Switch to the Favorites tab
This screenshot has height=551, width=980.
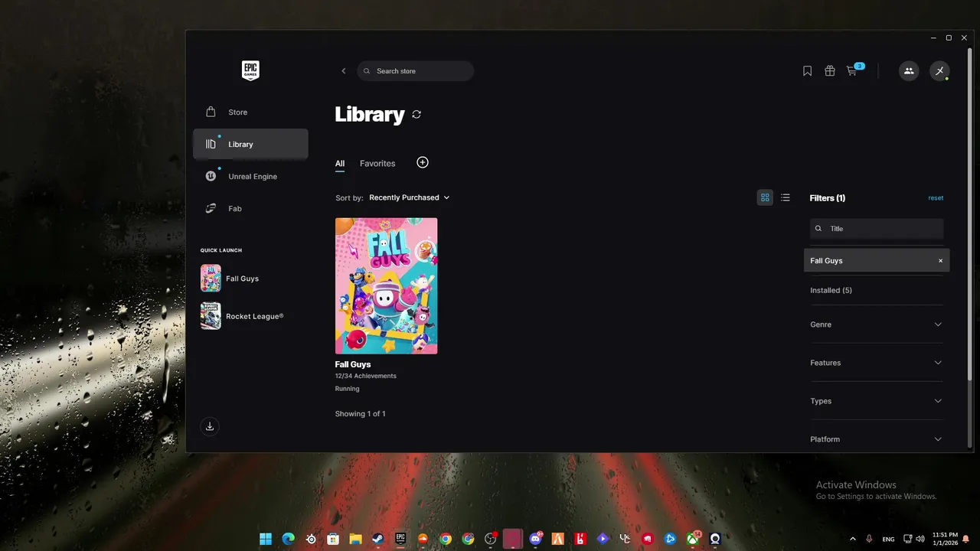[x=377, y=163]
